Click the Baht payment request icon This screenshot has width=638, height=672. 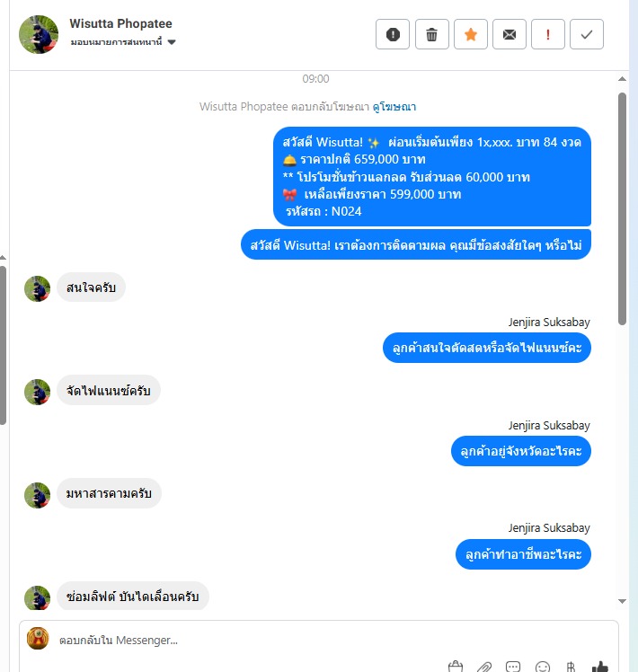(571, 668)
